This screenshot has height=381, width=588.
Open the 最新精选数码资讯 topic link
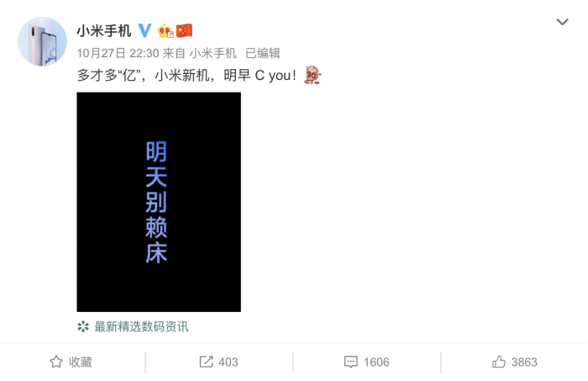click(141, 326)
